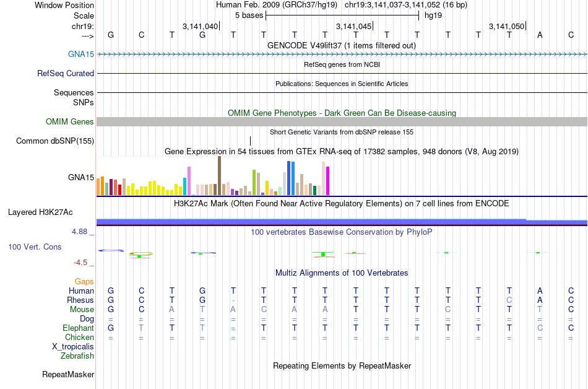Screen dimensions: 588x389
Task: Click Multiz Alignments of 100 Vertebrates title
Action: pos(342,273)
